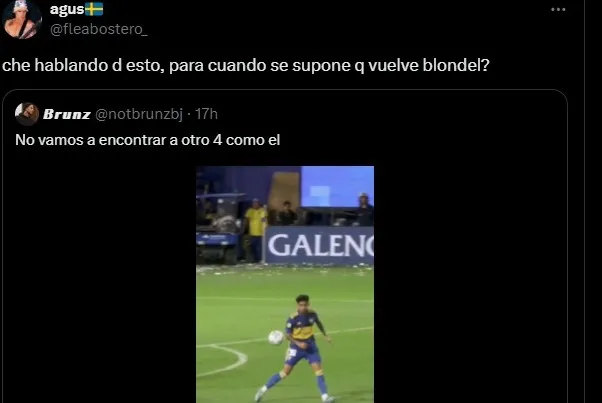The height and width of the screenshot is (403, 602).
Task: Click the blue screen in the video background
Action: click(x=337, y=187)
